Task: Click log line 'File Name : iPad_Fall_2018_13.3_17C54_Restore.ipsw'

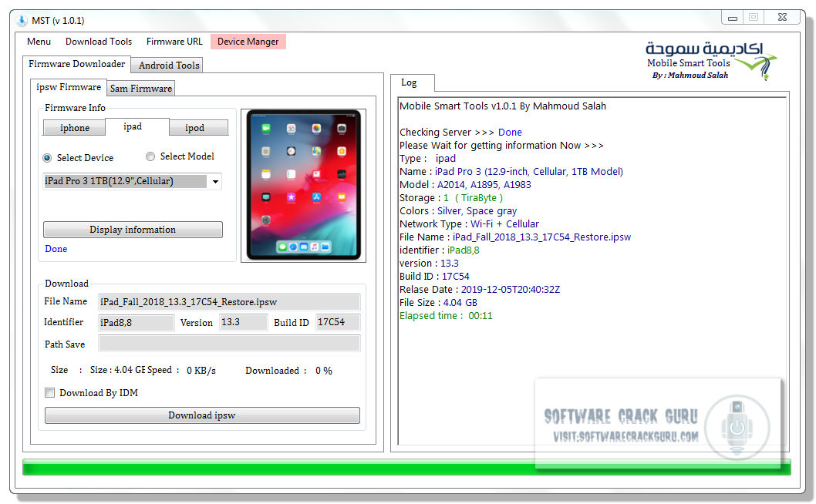Action: click(x=515, y=237)
